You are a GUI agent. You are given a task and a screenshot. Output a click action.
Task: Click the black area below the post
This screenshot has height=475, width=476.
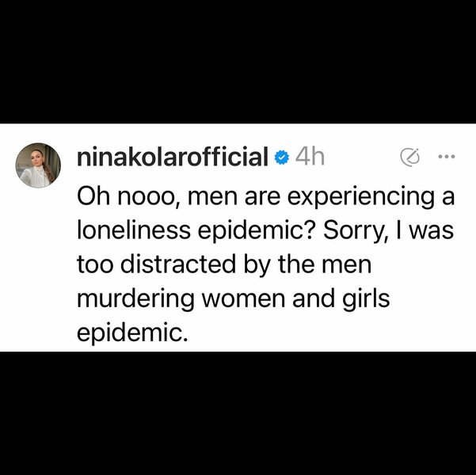(x=238, y=412)
